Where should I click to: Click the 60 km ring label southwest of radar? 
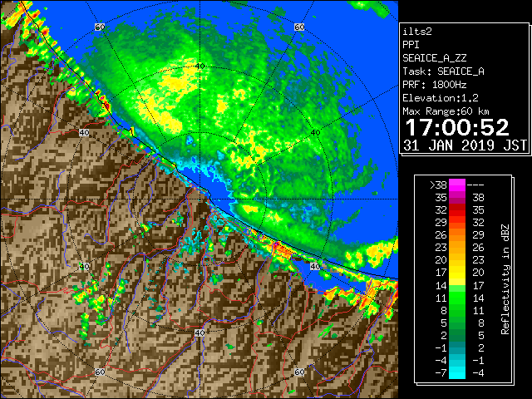coord(100,372)
